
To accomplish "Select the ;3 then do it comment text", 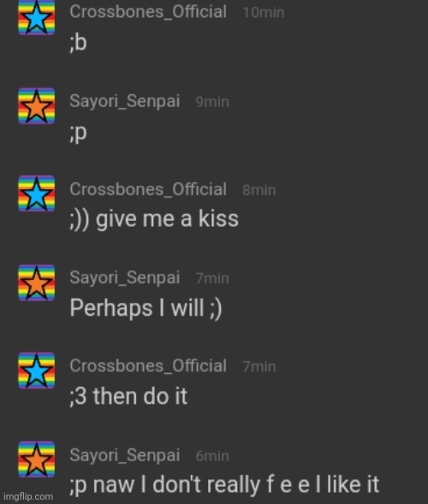I will (x=128, y=396).
